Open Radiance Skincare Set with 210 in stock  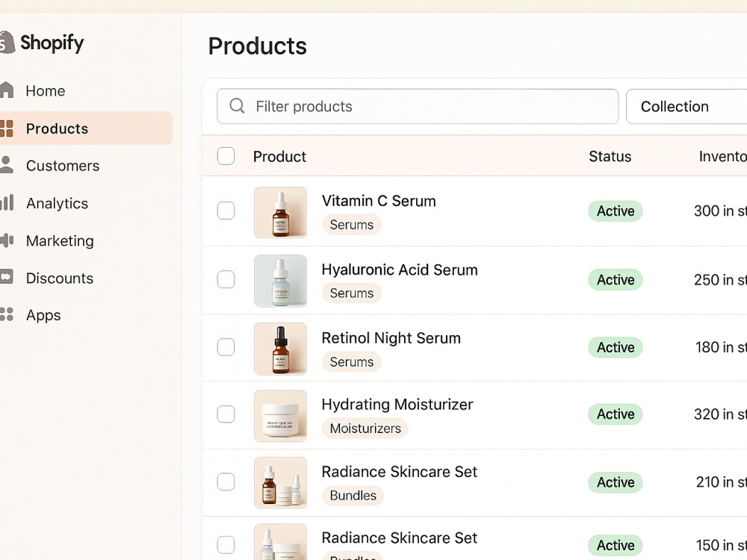(399, 471)
